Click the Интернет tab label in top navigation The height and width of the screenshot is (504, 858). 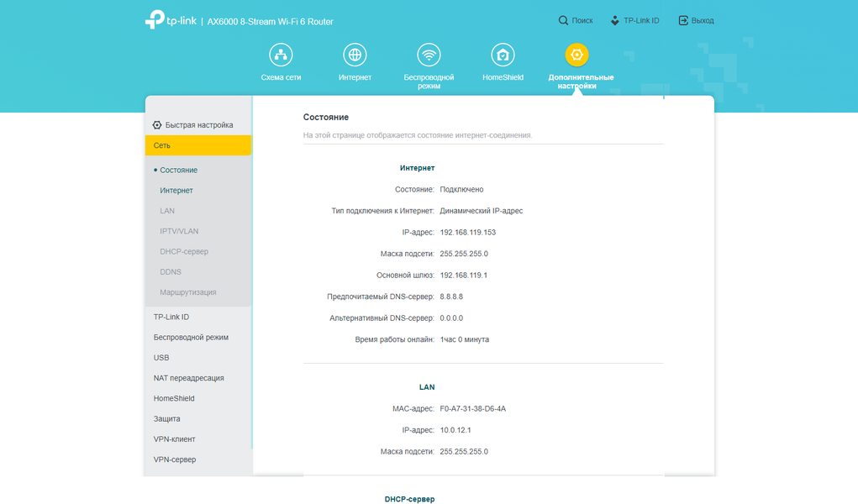tap(355, 77)
